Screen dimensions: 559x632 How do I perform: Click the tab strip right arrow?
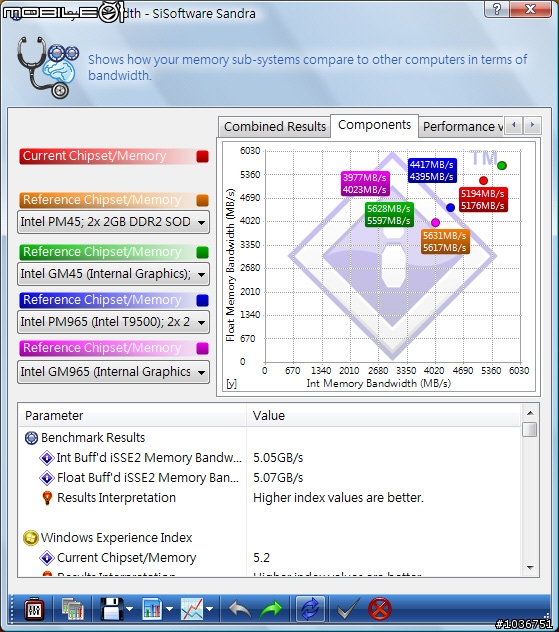click(532, 125)
